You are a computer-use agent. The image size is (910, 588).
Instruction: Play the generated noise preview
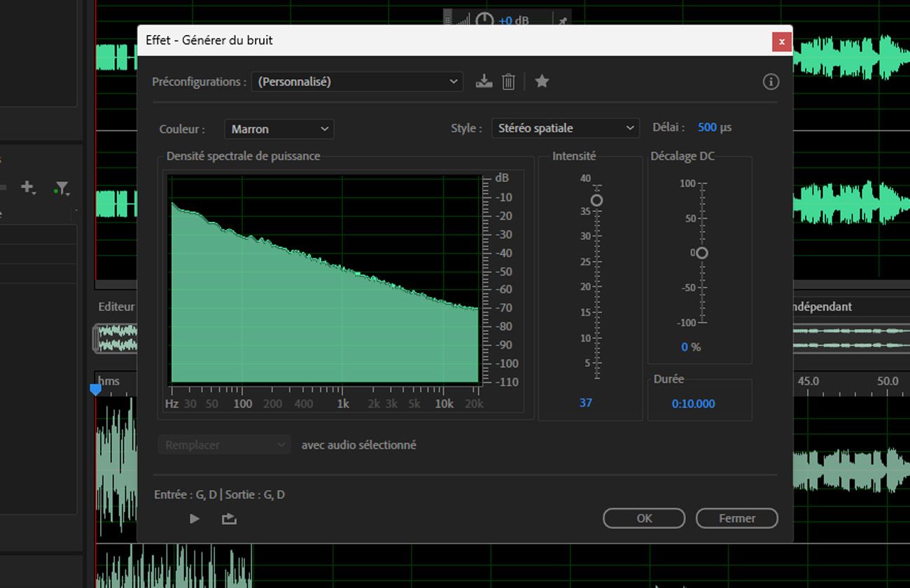[x=195, y=519]
